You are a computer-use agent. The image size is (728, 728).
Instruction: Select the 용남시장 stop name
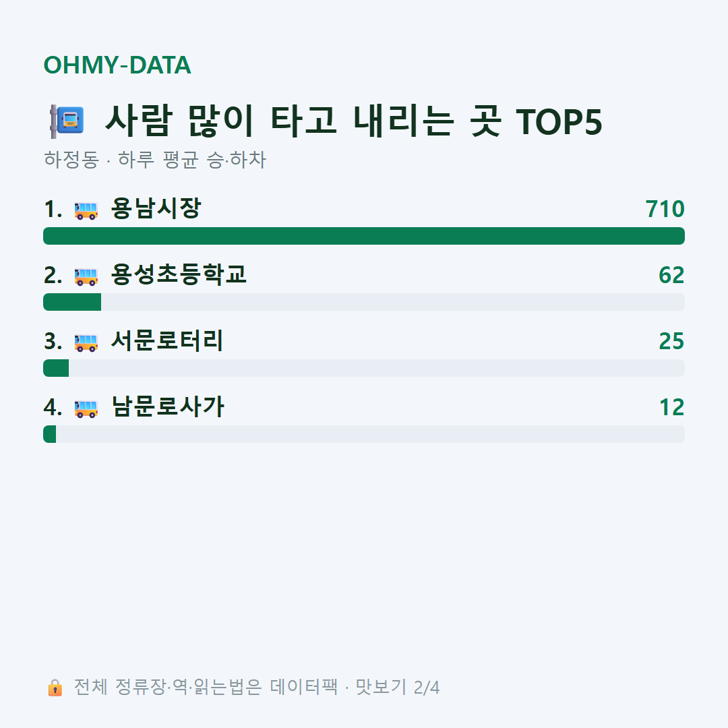156,208
